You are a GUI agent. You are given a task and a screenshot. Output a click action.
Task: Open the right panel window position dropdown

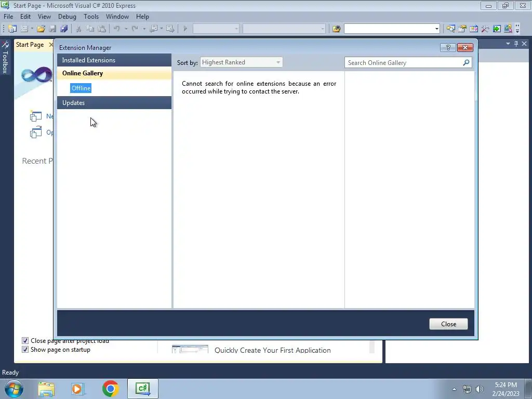click(508, 44)
